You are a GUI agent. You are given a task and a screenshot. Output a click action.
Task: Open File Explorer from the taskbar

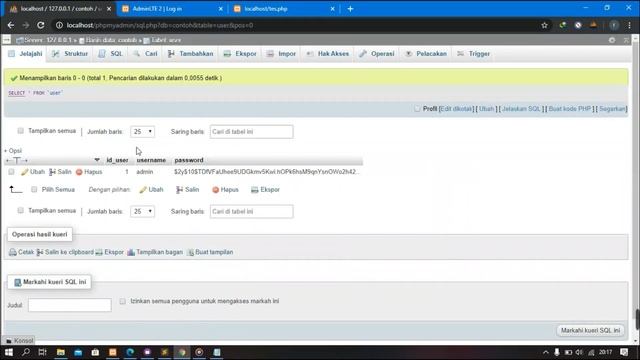(x=60, y=352)
